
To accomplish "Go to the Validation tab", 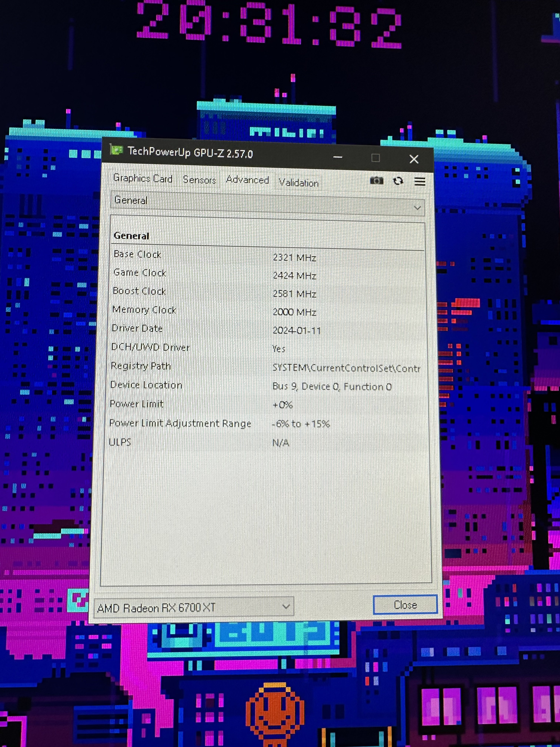I will pos(298,183).
